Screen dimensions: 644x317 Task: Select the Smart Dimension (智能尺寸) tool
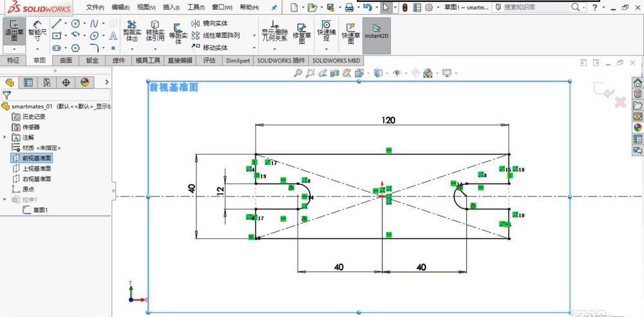(37, 30)
